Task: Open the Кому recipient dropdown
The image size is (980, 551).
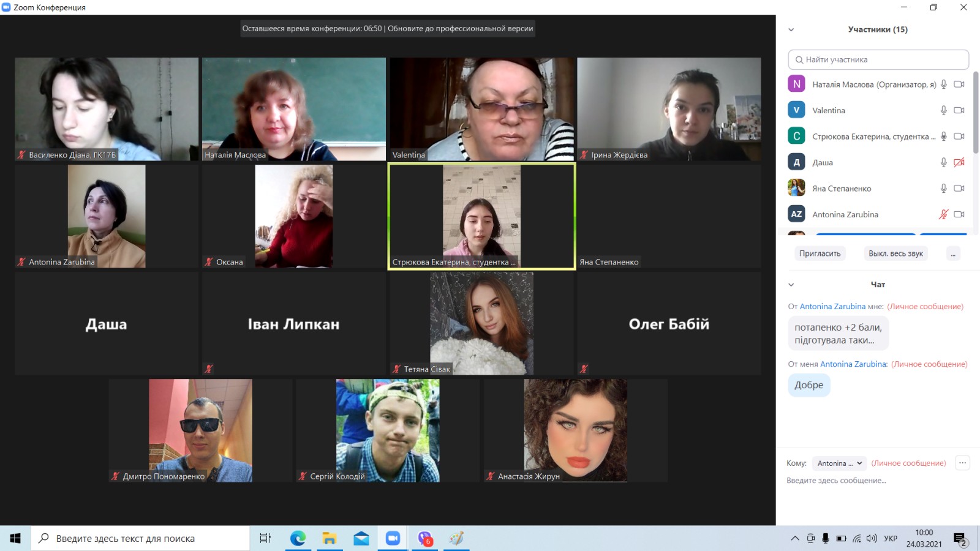Action: coord(839,463)
